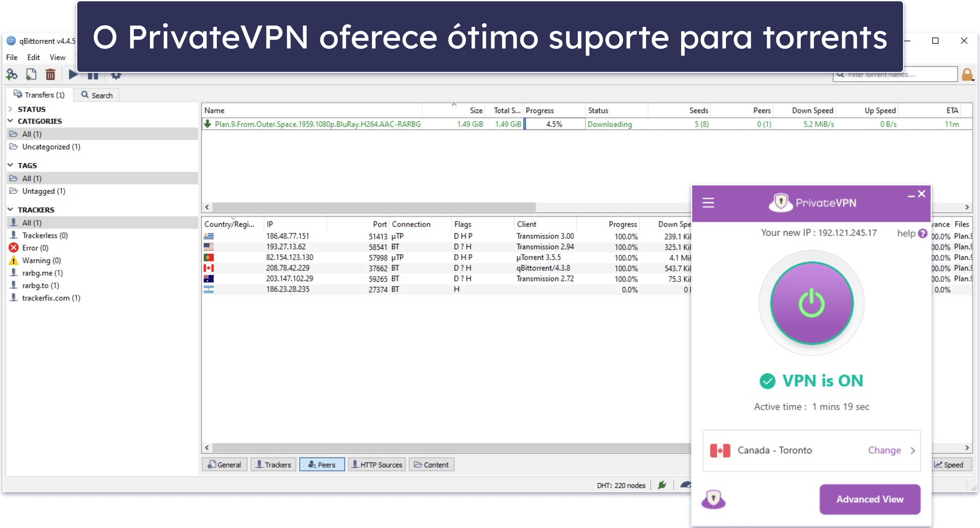Click the Warning tracker yellow icon
Viewport: 980px width, 528px height.
point(14,260)
